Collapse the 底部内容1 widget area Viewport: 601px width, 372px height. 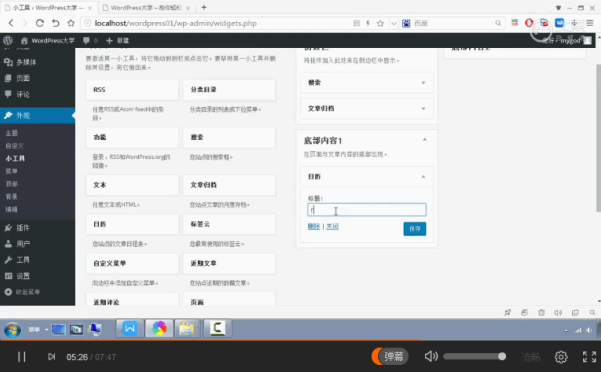[x=425, y=140]
